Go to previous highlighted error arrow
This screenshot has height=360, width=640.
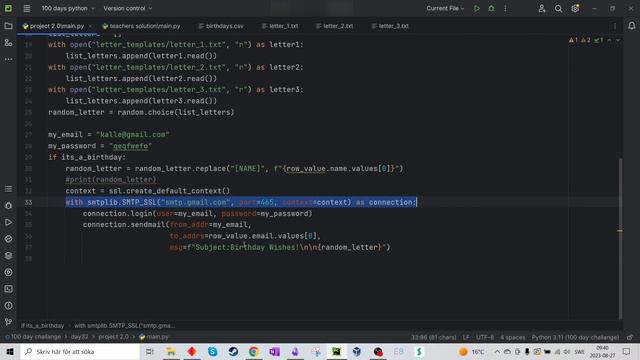click(x=609, y=40)
